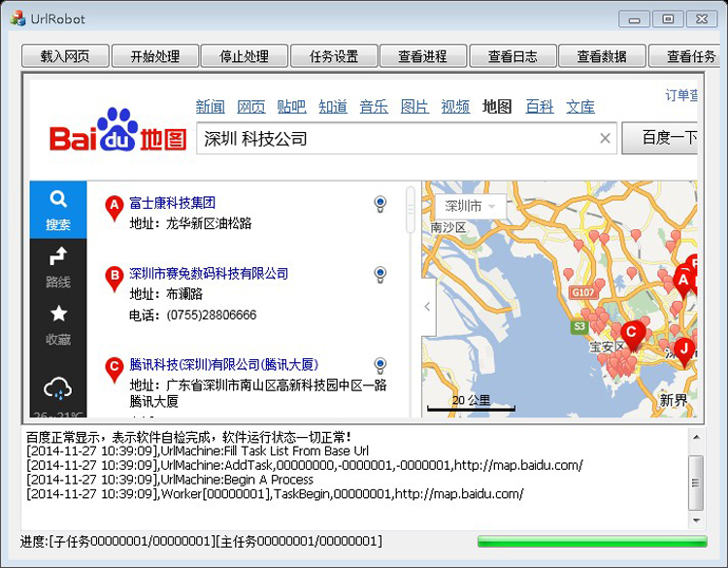Click the 载入网页 toolbar button
Image resolution: width=728 pixels, height=568 pixels.
click(x=65, y=56)
